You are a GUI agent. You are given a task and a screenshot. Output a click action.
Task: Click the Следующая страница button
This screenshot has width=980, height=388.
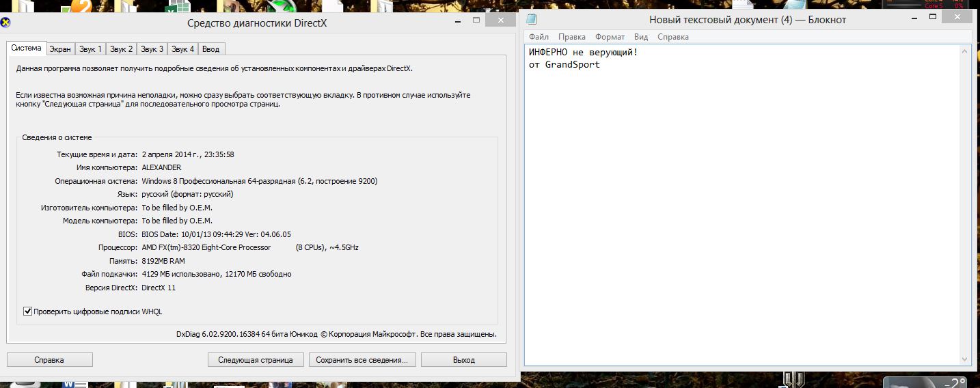pos(256,360)
